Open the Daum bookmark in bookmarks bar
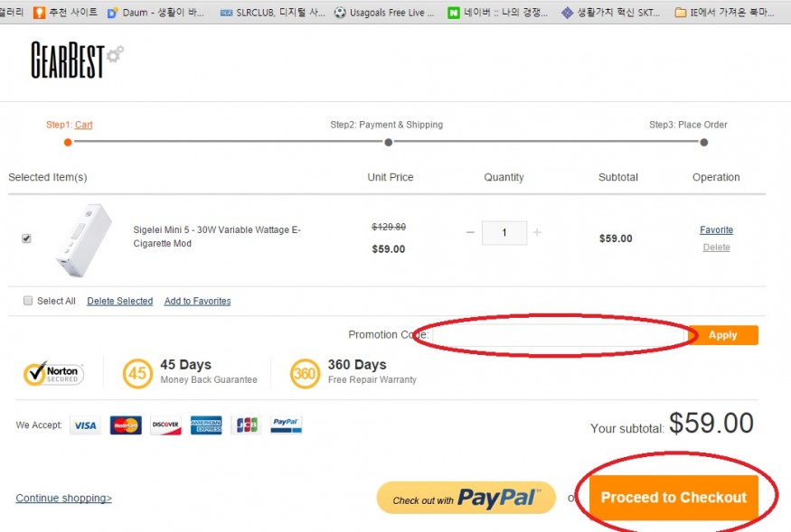791x532 pixels. [x=155, y=12]
